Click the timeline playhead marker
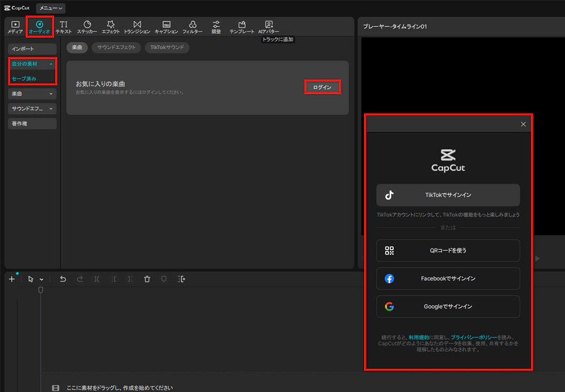The width and height of the screenshot is (565, 392). click(x=41, y=290)
